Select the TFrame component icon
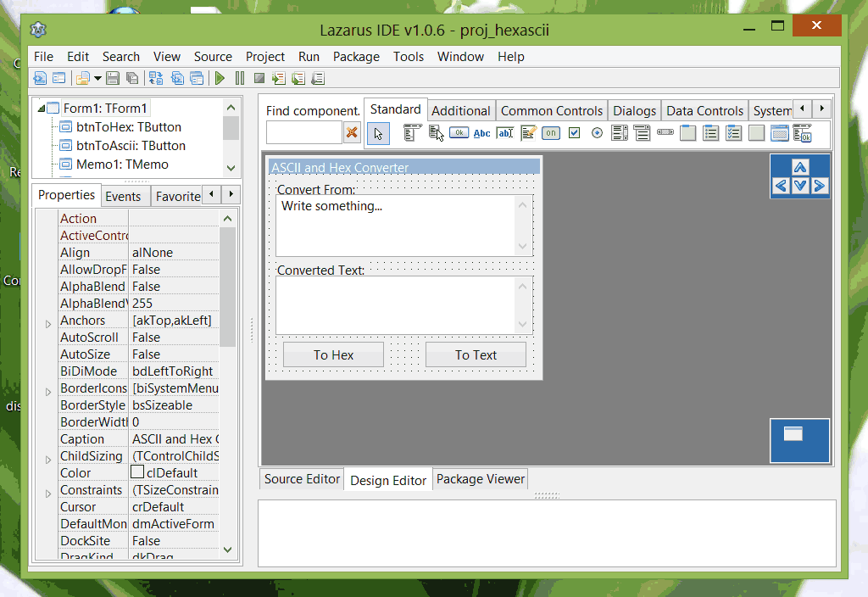The width and height of the screenshot is (868, 597). [x=780, y=133]
